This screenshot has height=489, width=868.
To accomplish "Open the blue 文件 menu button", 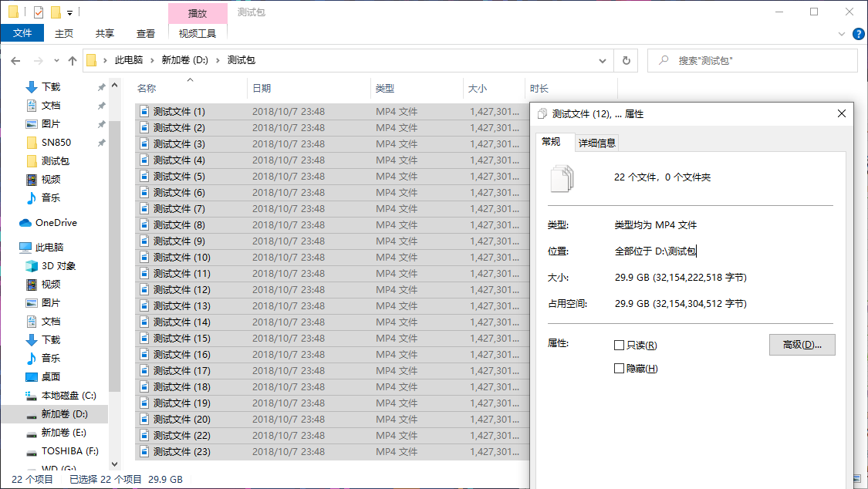I will (22, 33).
